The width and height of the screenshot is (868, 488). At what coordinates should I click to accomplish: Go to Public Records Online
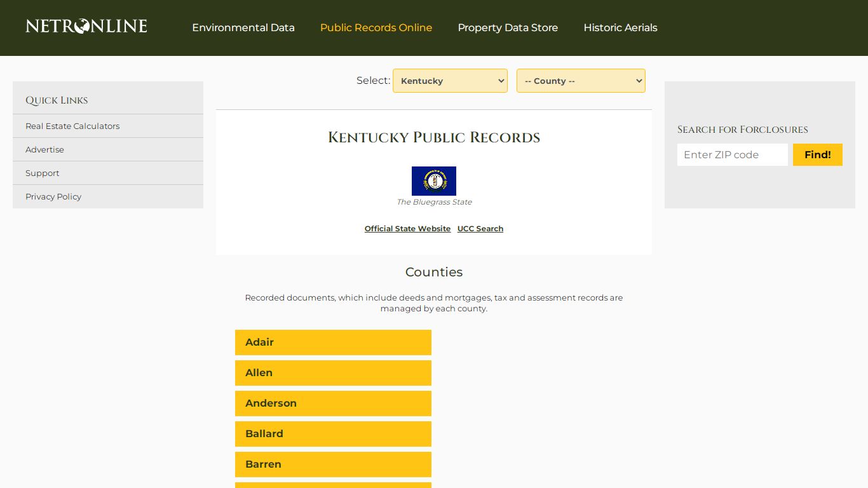pyautogui.click(x=376, y=28)
